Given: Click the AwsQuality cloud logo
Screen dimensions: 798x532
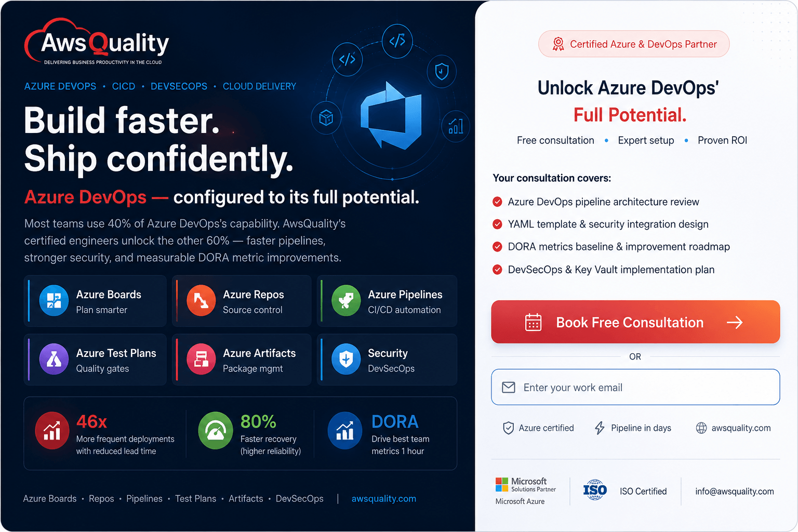Looking at the screenshot, I should 97,42.
